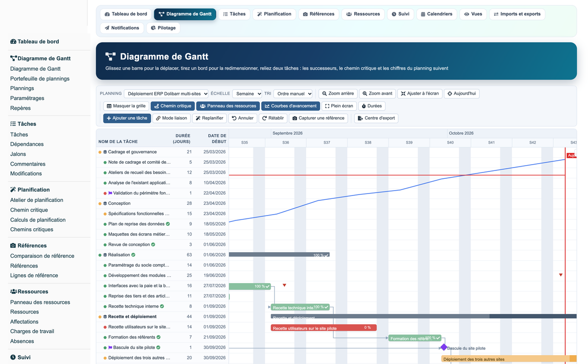Click the green Formation des référents bar
588x364 pixels.
[415, 338]
